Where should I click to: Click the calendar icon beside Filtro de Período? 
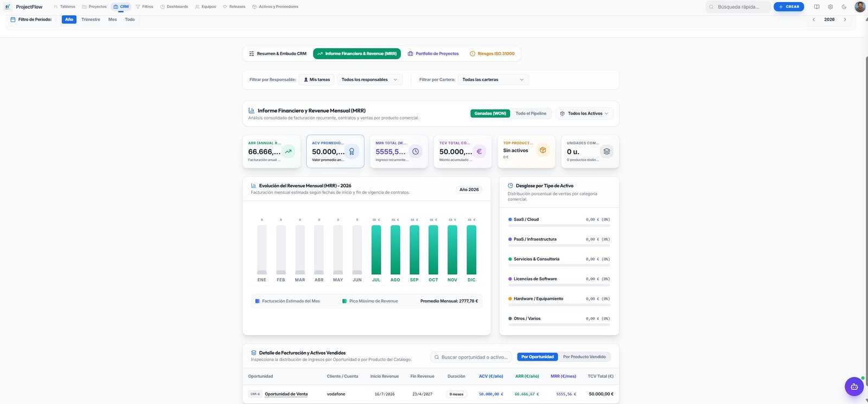pyautogui.click(x=13, y=20)
